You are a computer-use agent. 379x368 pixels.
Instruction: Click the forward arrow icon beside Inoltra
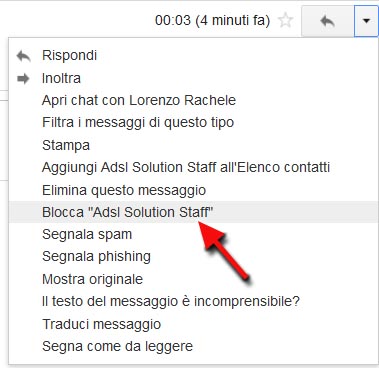(23, 79)
